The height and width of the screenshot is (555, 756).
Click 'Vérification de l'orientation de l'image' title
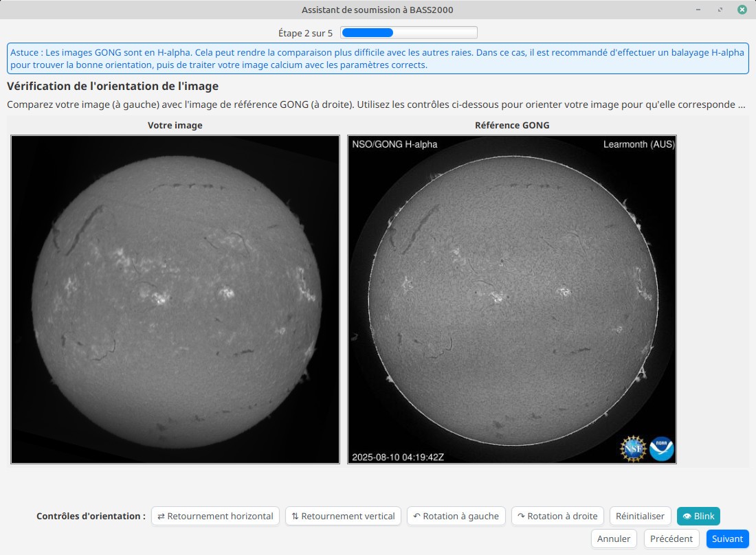[112, 87]
